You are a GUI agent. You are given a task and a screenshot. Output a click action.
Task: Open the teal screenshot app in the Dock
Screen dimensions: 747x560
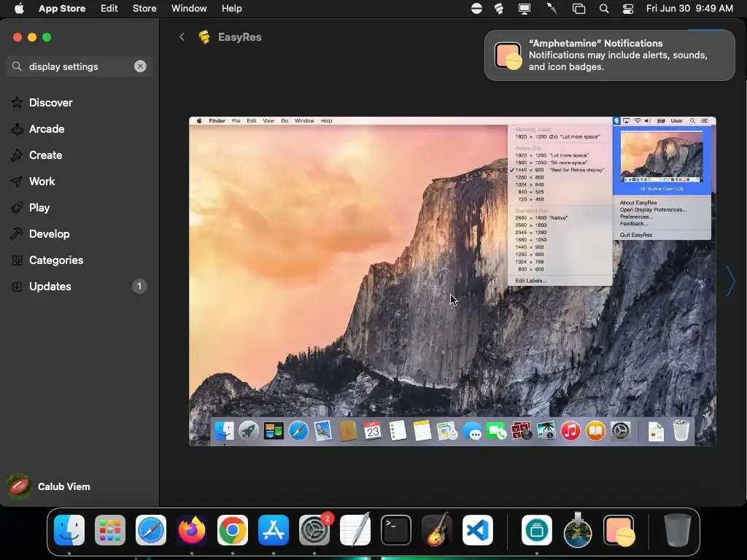537,530
